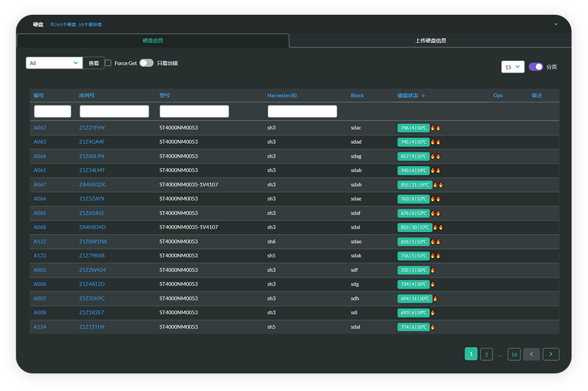Screen dimensions: 588x391
Task: Click the status badge 855|11|54℃
Action: tap(414, 185)
